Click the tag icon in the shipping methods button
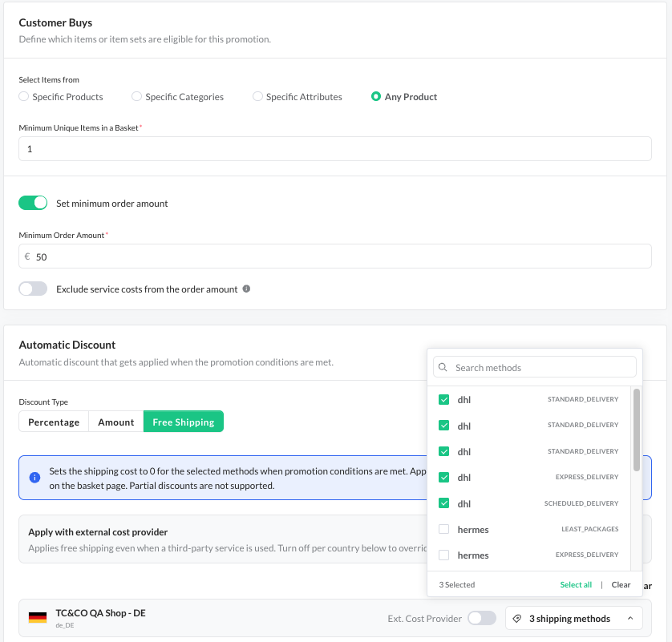Image resolution: width=672 pixels, height=642 pixels. point(517,619)
